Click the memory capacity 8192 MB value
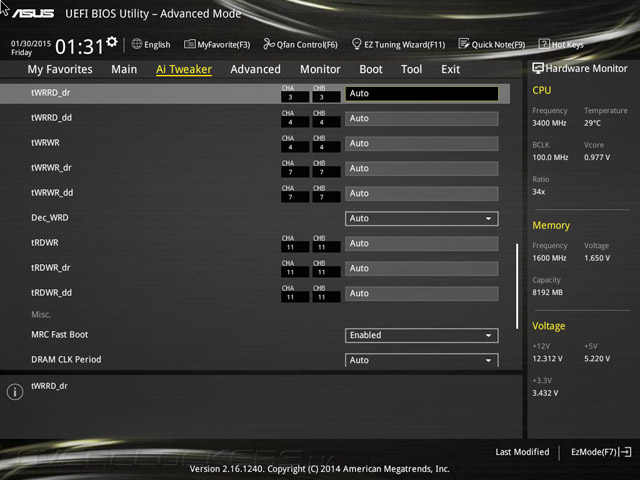This screenshot has width=640, height=480. point(547,292)
